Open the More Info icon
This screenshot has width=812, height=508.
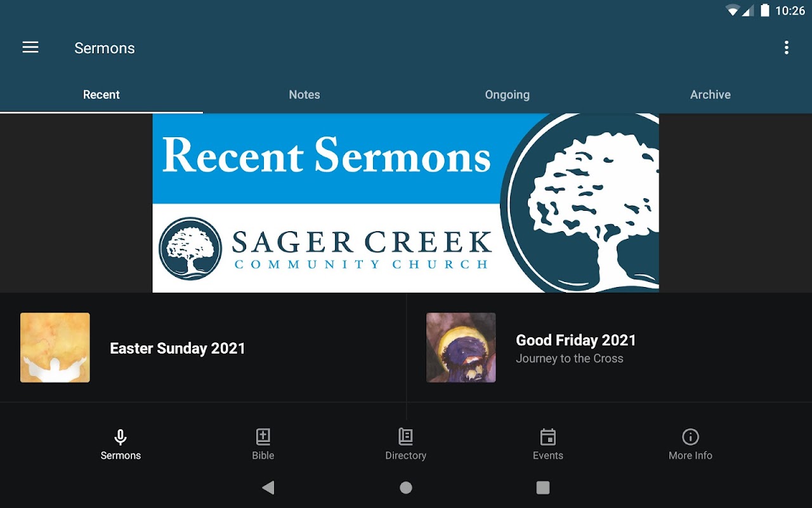click(690, 437)
